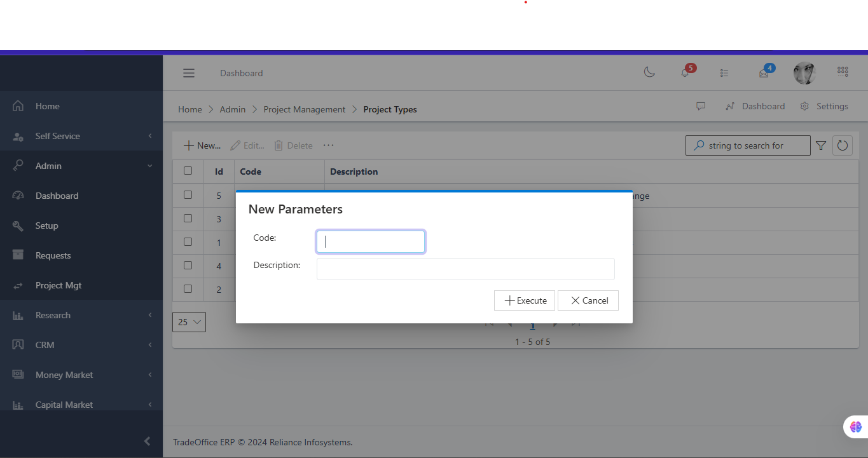Toggle the select-all header checkbox
The height and width of the screenshot is (458, 868).
[x=188, y=171]
